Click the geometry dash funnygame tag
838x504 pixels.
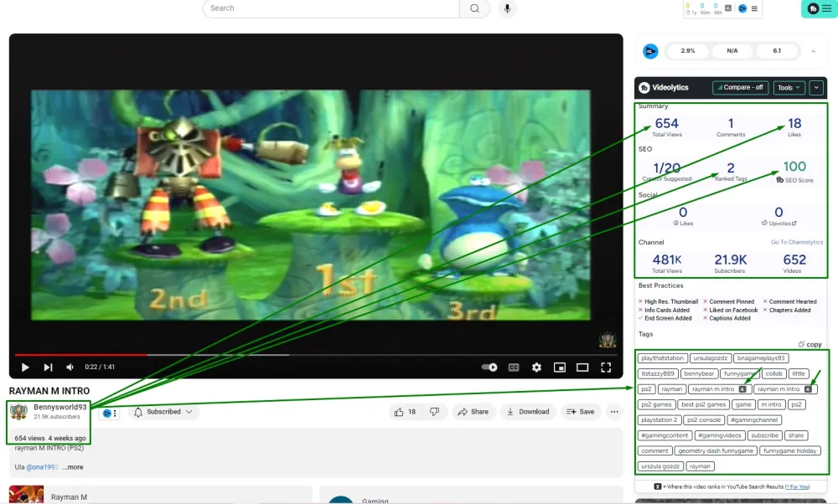(x=715, y=451)
